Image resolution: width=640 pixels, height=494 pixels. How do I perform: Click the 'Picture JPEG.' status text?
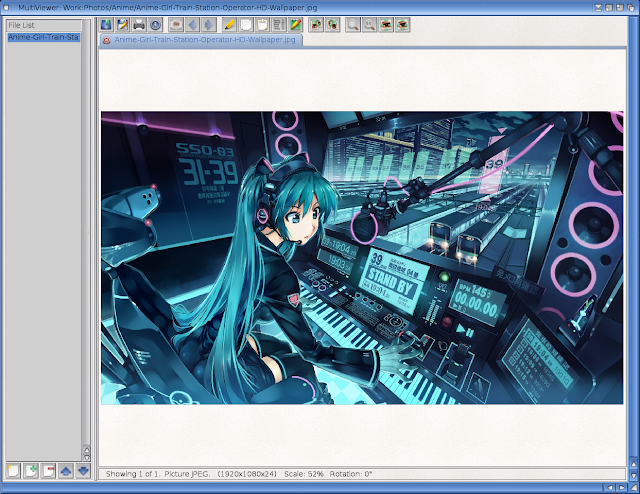tap(187, 474)
